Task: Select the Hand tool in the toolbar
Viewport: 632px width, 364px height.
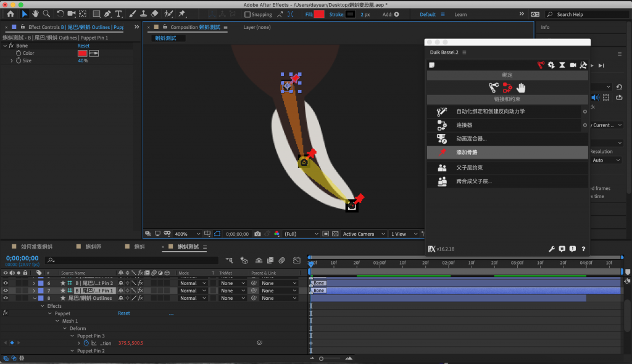Action: click(x=35, y=14)
